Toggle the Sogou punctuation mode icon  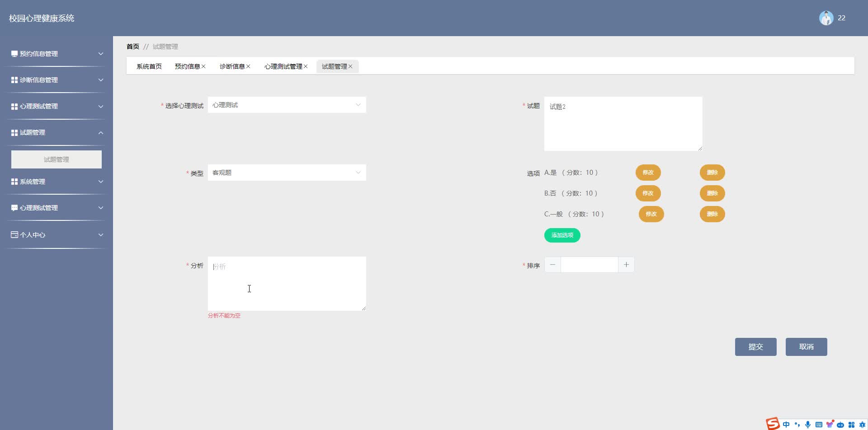coord(797,425)
